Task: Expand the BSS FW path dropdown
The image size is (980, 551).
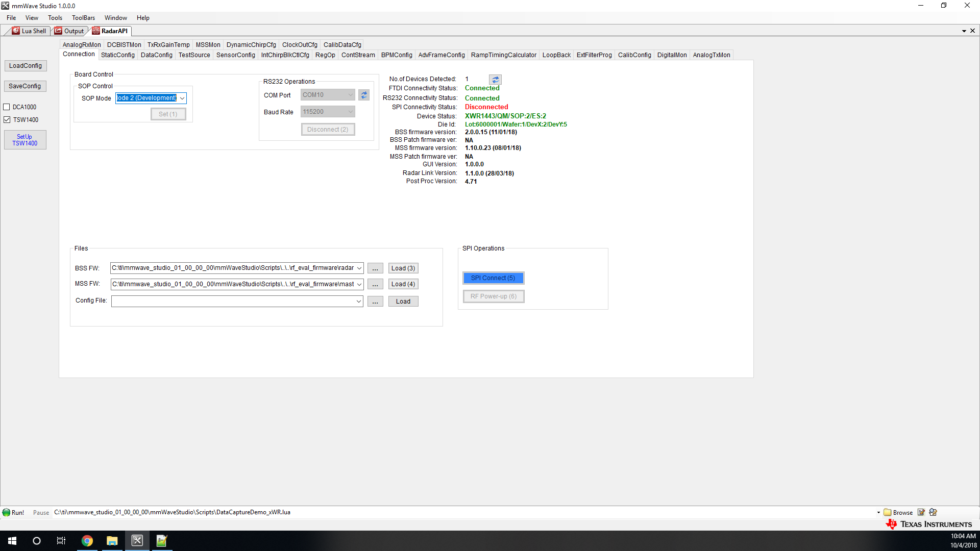Action: pos(359,268)
